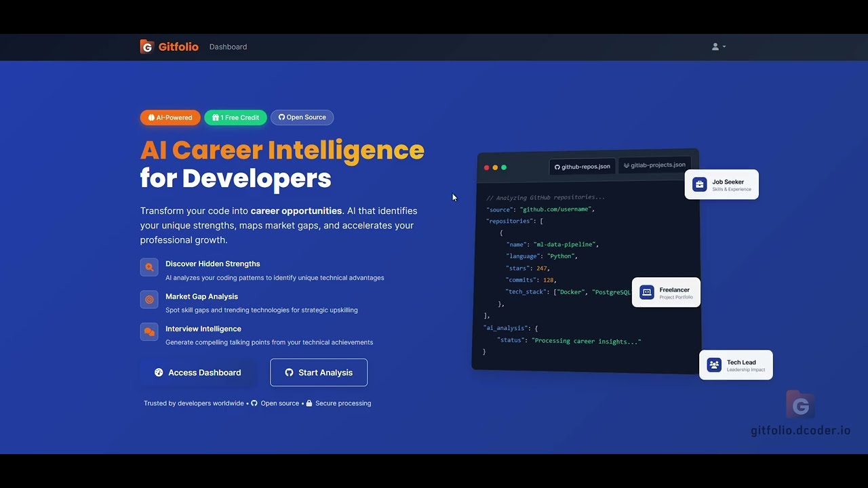The width and height of the screenshot is (868, 488).
Task: Open the Dashboard nav link
Action: [x=228, y=47]
